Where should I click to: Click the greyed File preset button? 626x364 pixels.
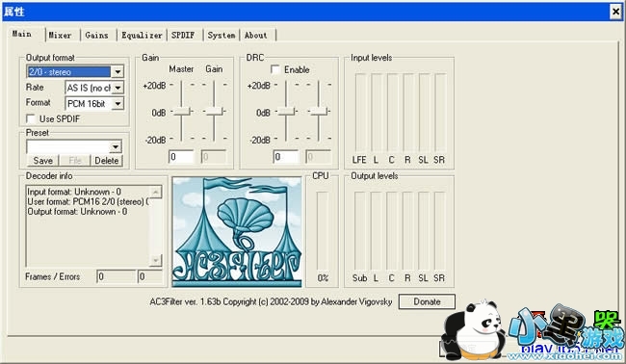click(75, 161)
